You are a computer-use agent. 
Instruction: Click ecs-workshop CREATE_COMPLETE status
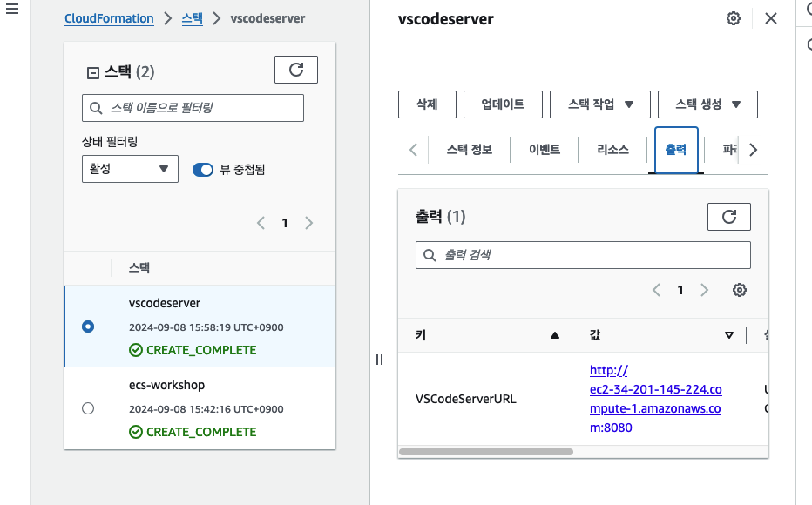(193, 432)
